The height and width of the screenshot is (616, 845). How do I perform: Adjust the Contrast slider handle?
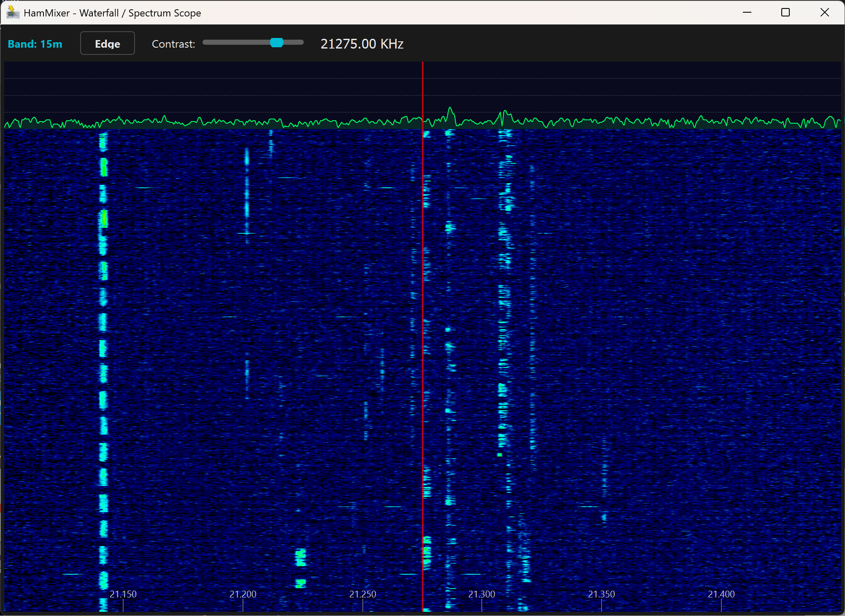pos(278,42)
